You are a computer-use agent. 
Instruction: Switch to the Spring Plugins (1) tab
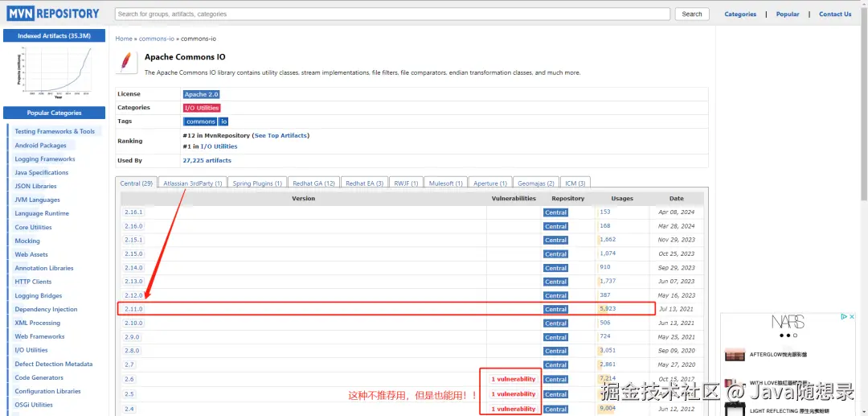257,183
